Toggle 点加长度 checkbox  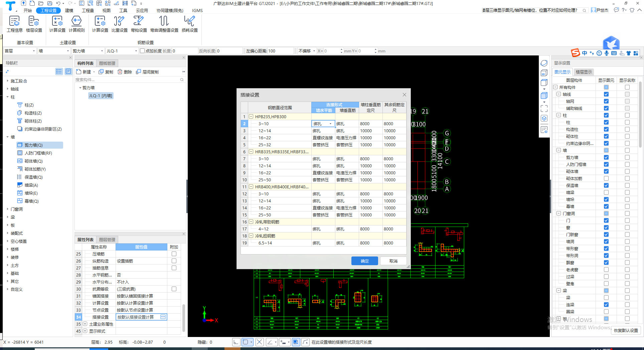point(142,51)
